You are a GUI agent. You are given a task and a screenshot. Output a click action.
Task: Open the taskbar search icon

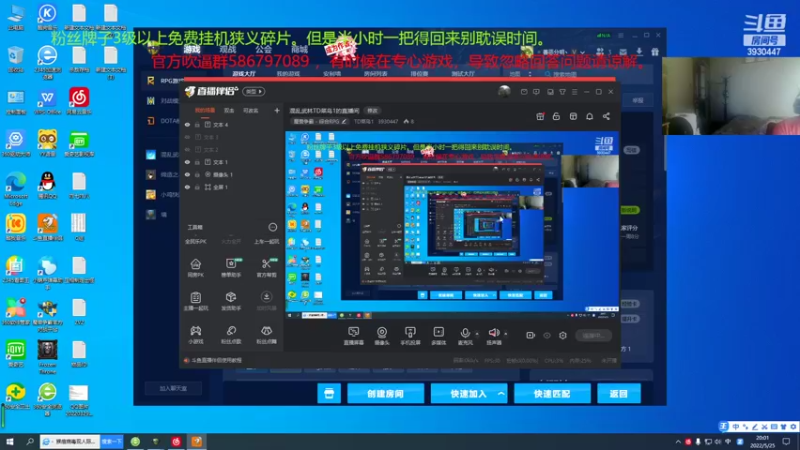pyautogui.click(x=30, y=442)
